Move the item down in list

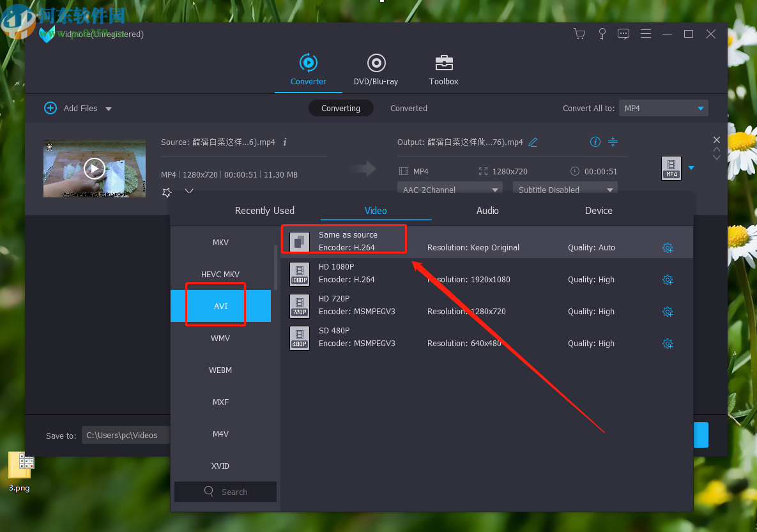(717, 157)
